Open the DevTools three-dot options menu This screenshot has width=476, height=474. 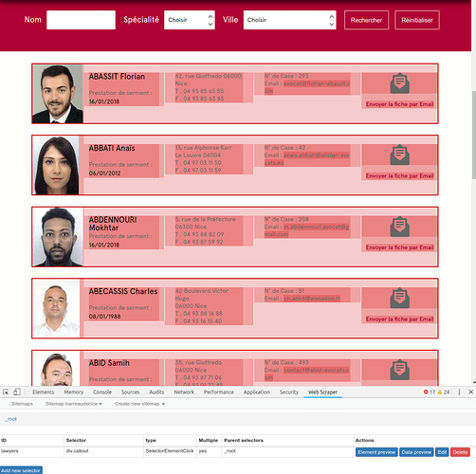[x=459, y=392]
